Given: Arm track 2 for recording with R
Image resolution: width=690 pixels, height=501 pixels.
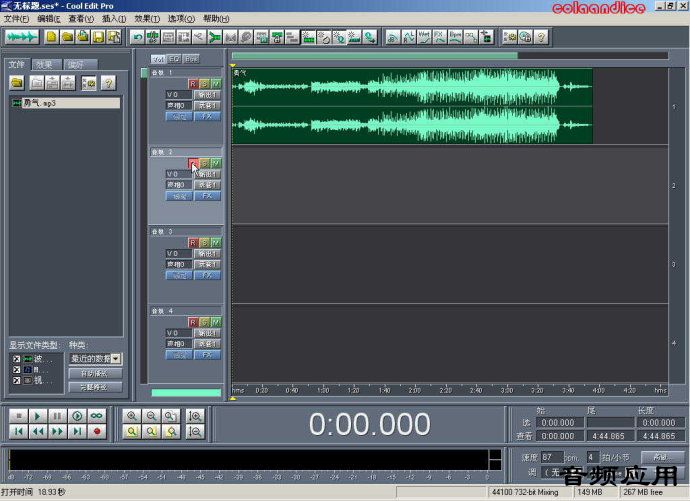Looking at the screenshot, I should click(193, 163).
